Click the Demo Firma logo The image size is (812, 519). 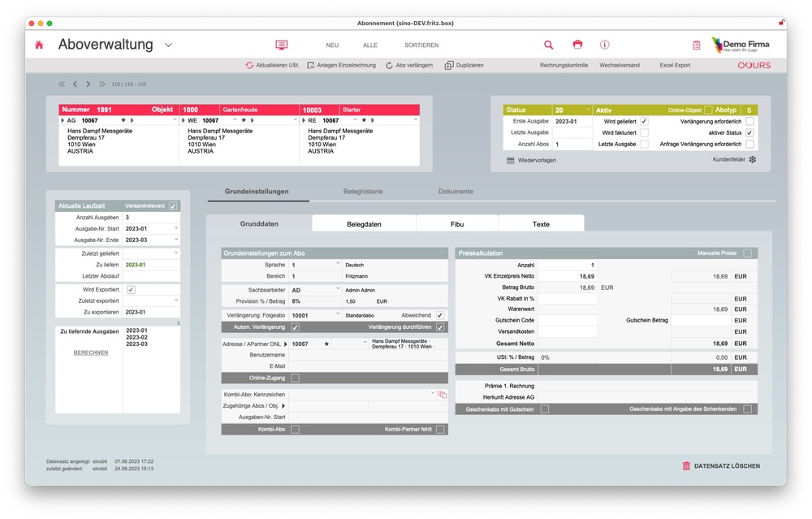[741, 45]
